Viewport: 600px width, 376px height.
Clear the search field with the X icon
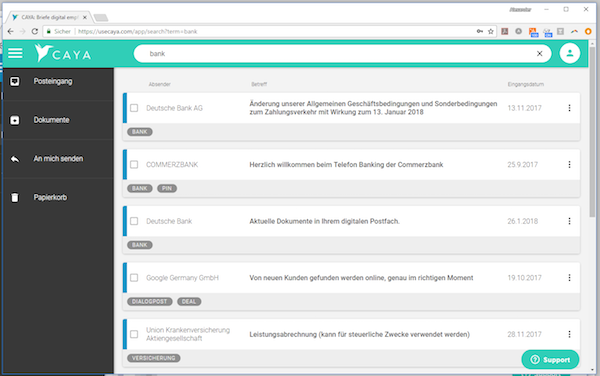pos(540,54)
